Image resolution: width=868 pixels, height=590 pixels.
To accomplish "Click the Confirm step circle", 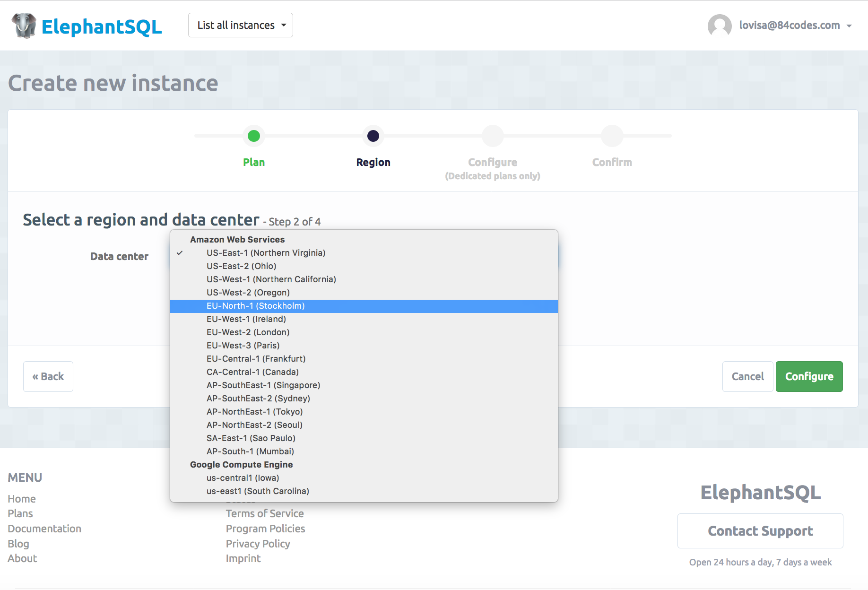I will pyautogui.click(x=612, y=136).
